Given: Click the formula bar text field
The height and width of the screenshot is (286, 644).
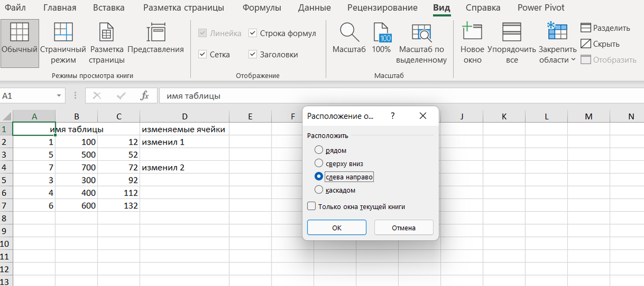Looking at the screenshot, I should click(400, 96).
